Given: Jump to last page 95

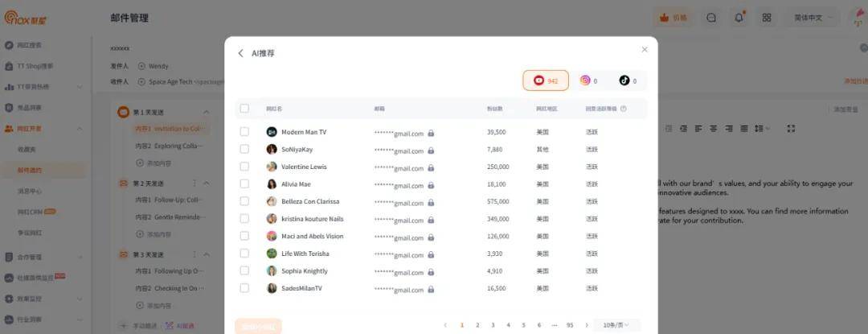Looking at the screenshot, I should pos(570,325).
